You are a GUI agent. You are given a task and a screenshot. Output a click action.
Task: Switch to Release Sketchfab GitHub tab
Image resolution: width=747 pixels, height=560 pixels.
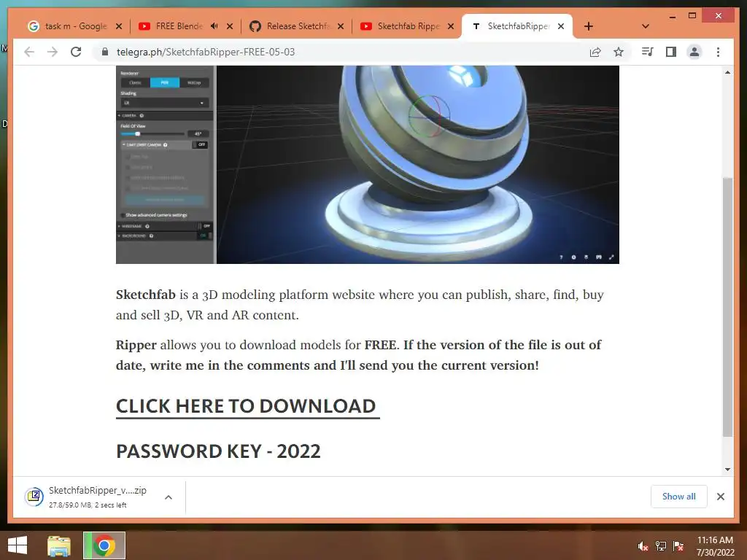pos(298,26)
